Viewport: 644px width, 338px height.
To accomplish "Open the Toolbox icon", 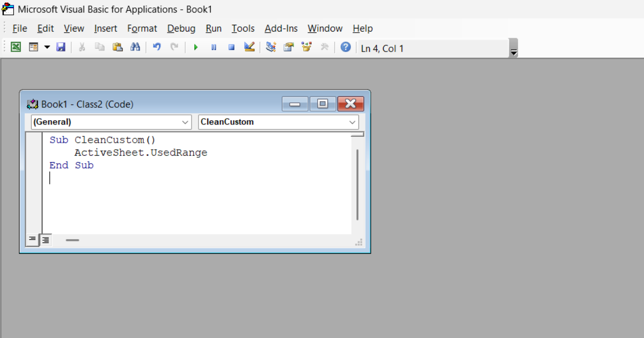I will pos(324,47).
